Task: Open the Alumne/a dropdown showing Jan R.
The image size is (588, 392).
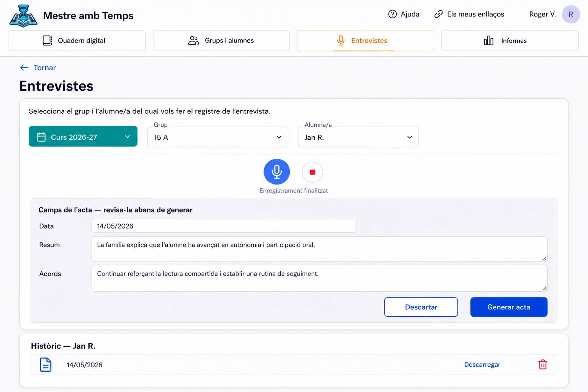Action: point(358,137)
